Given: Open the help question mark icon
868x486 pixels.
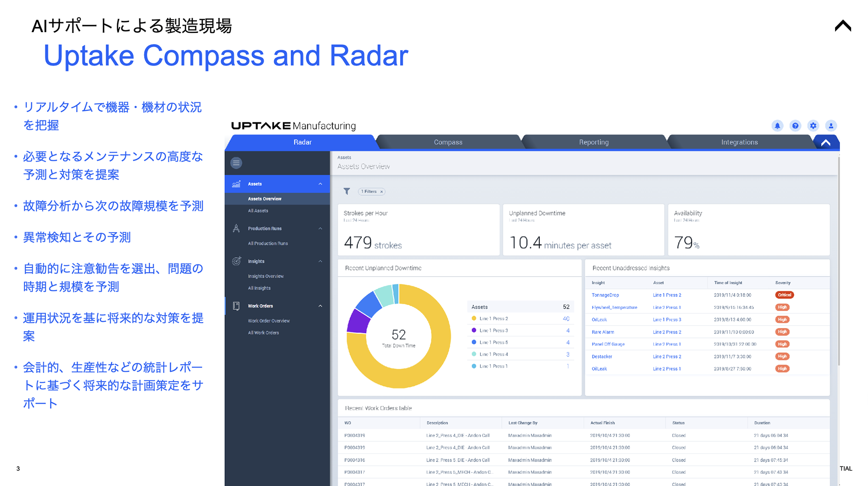Looking at the screenshot, I should tap(795, 126).
